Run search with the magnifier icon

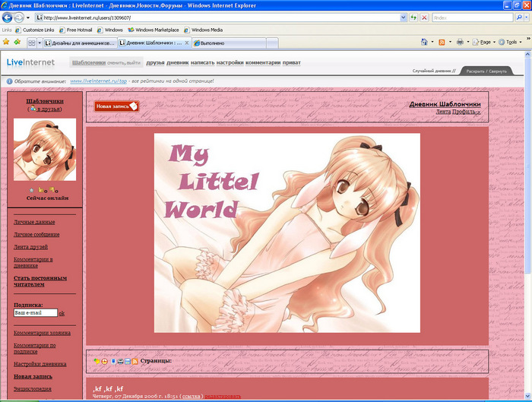click(x=519, y=17)
